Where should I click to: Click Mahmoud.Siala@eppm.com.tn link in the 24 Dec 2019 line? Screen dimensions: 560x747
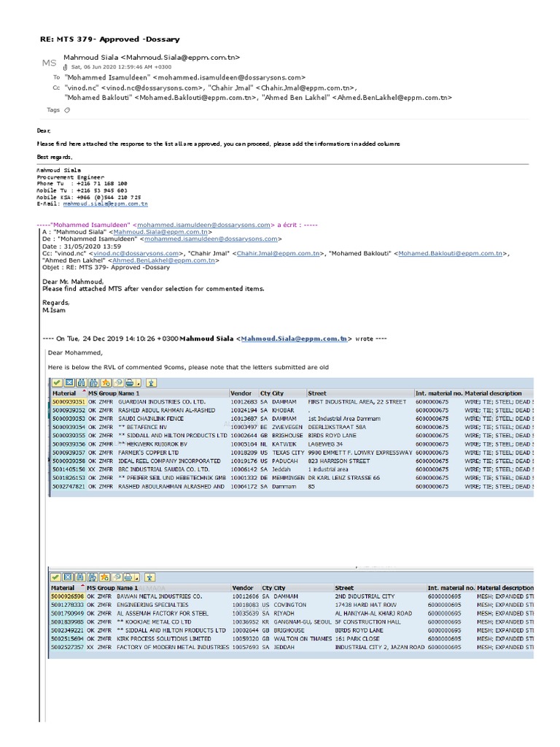coord(294,338)
